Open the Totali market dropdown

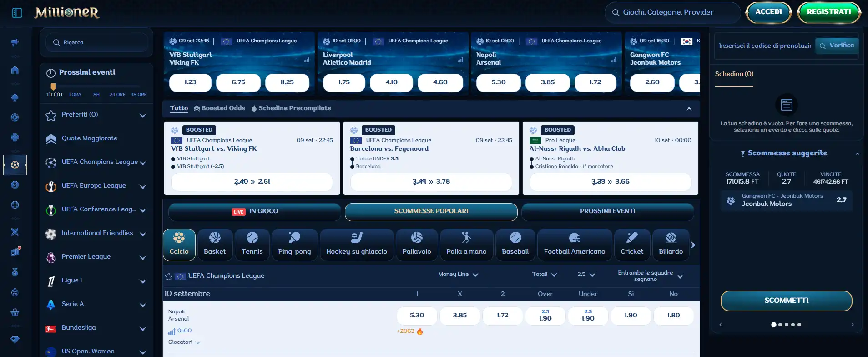pos(545,275)
